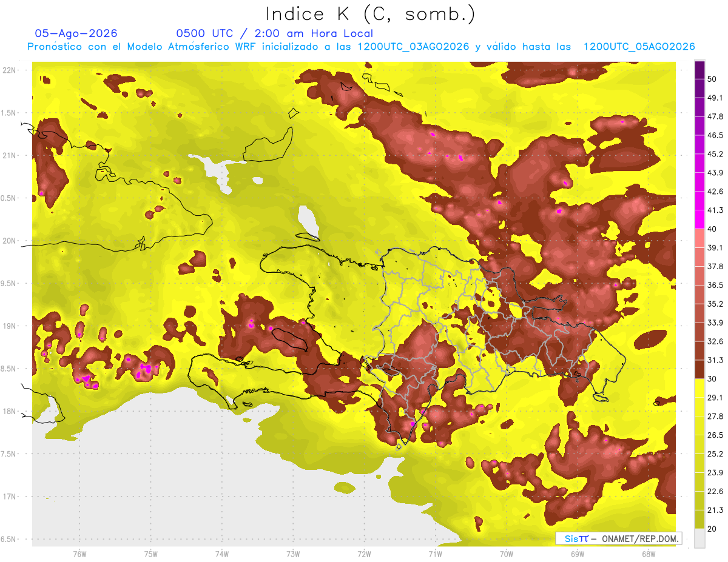This screenshot has width=728, height=562.
Task: Click the time text '0500 UTC / 2:00 am Hora Local'
Action: click(274, 33)
